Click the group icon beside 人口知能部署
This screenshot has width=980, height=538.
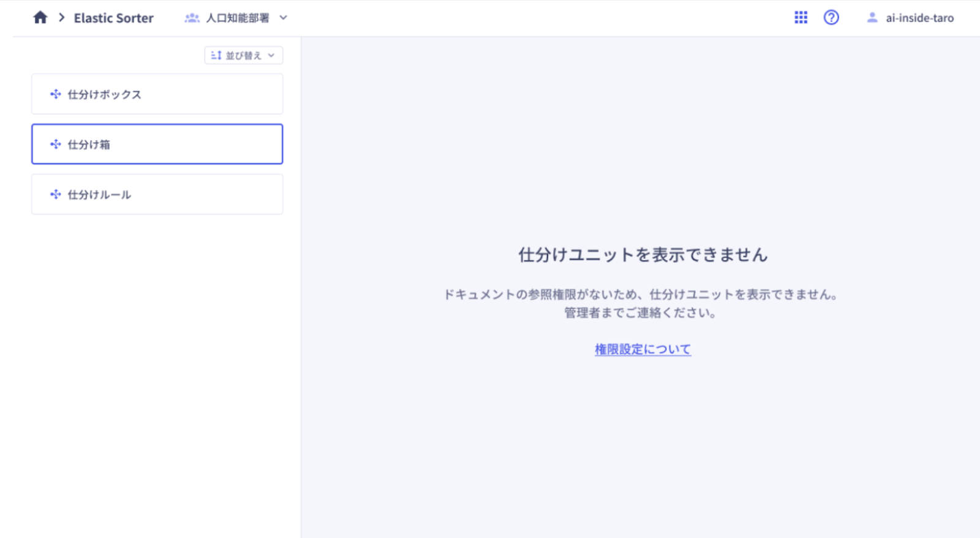192,18
